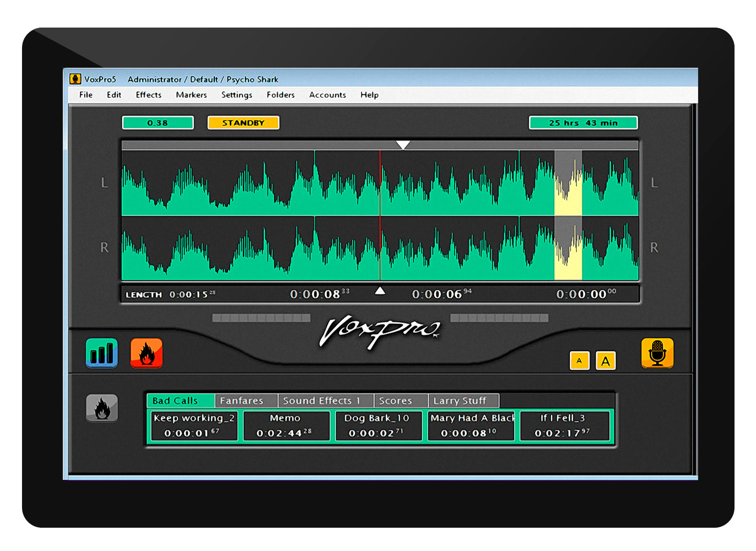Click the left-side L channel label
This screenshot has height=551, width=756.
pyautogui.click(x=104, y=182)
